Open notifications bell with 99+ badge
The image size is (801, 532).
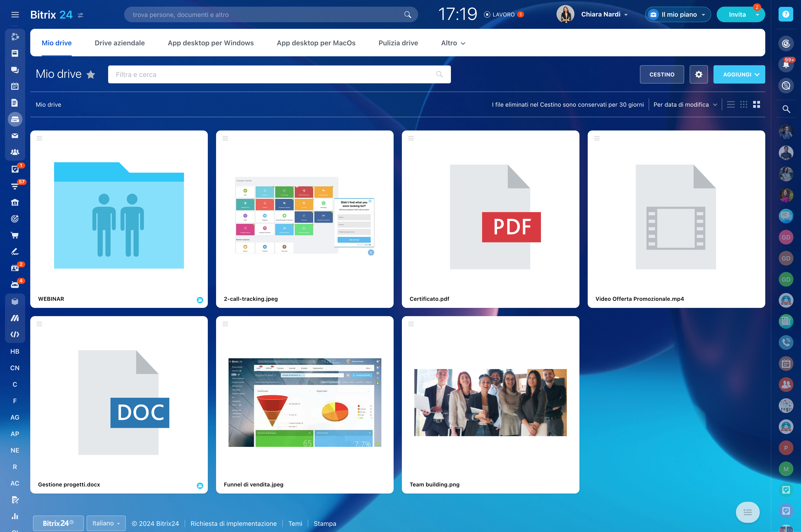(x=786, y=65)
